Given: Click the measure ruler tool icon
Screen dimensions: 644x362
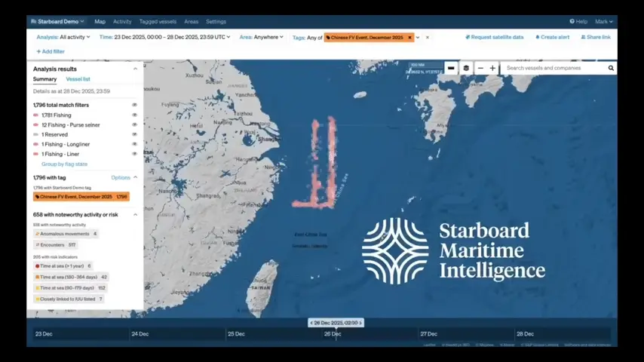Looking at the screenshot, I should tap(451, 68).
